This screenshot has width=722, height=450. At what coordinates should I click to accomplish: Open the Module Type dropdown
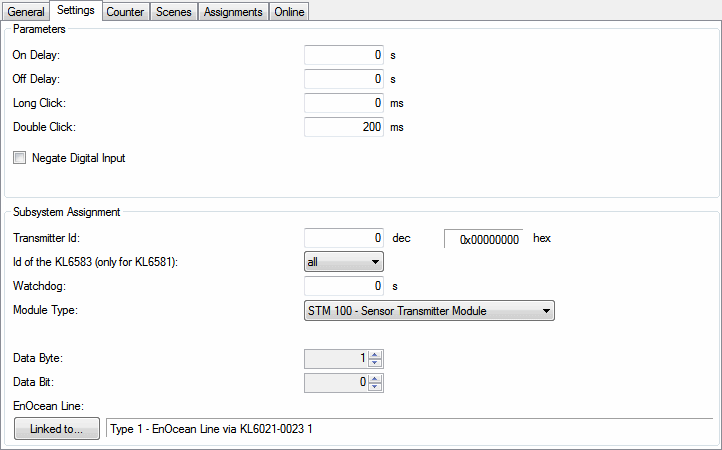429,311
